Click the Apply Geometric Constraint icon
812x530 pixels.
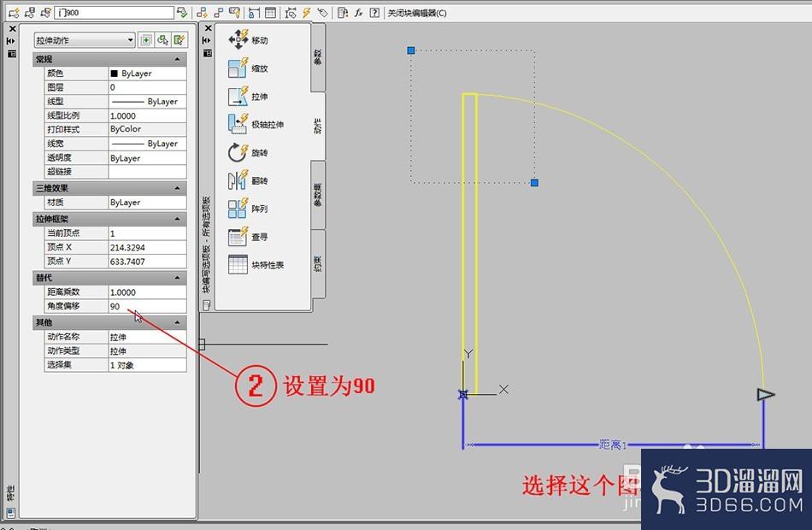tap(219, 13)
